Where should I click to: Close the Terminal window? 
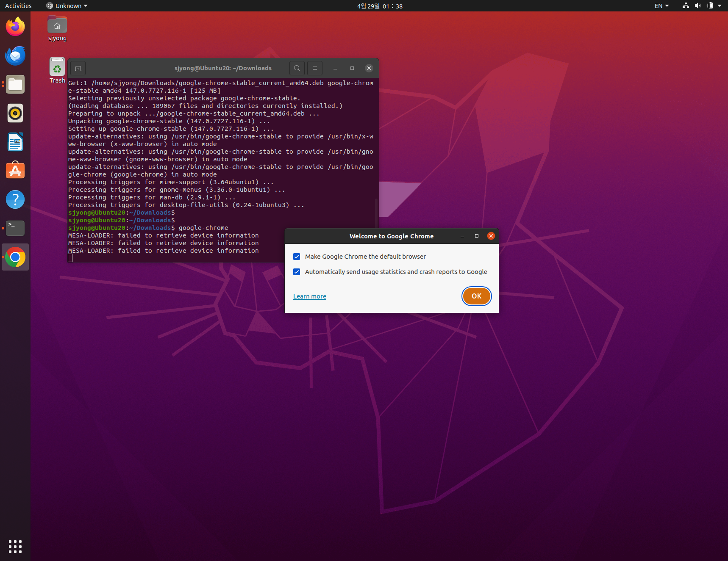369,68
